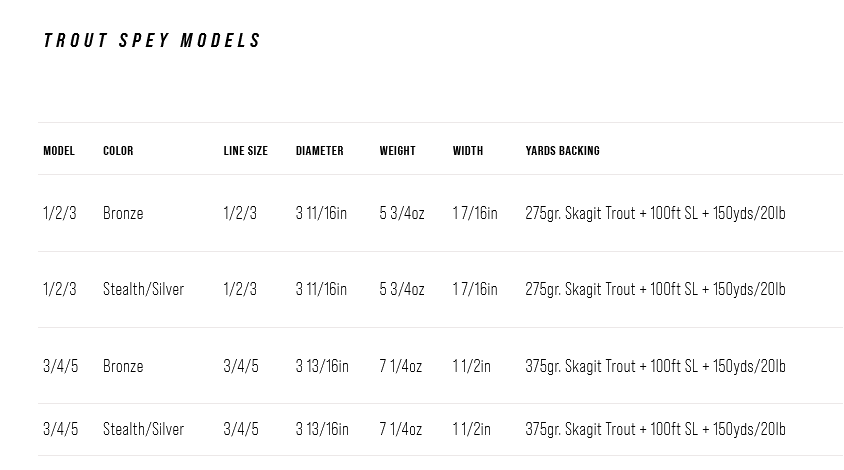This screenshot has width=844, height=470.
Task: Click Stealth/Silver in the 1/2/3 row
Action: (143, 289)
